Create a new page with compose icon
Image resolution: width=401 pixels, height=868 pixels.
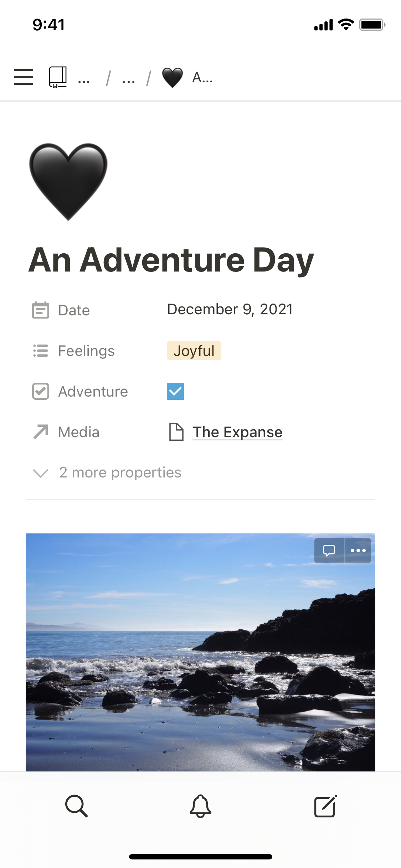click(325, 806)
